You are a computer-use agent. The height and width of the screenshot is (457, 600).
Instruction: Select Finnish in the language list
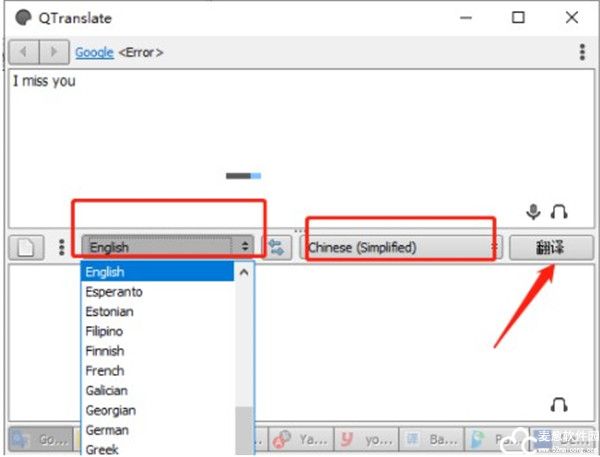coord(157,351)
